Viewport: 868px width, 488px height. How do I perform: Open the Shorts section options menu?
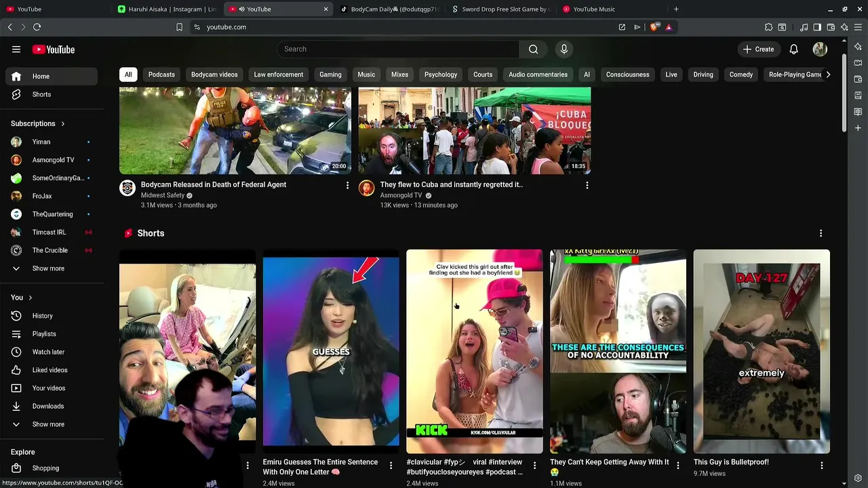(821, 233)
